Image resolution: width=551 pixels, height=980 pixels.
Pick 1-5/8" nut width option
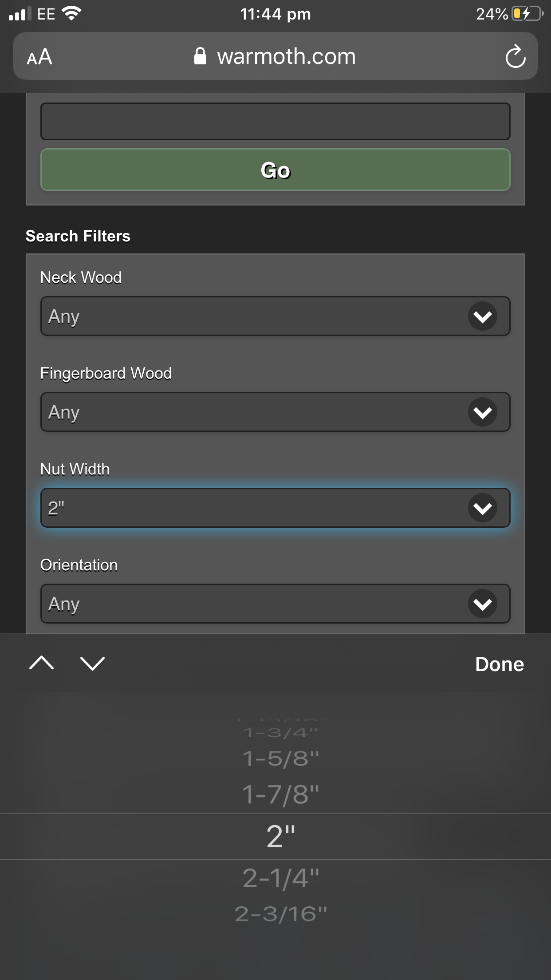tap(280, 758)
